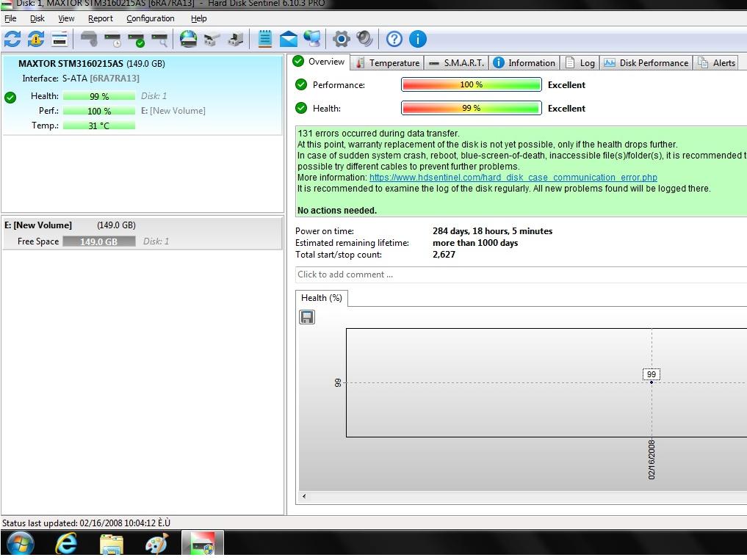Click the 99 data point on health chart
747x560 pixels.
[x=652, y=382]
